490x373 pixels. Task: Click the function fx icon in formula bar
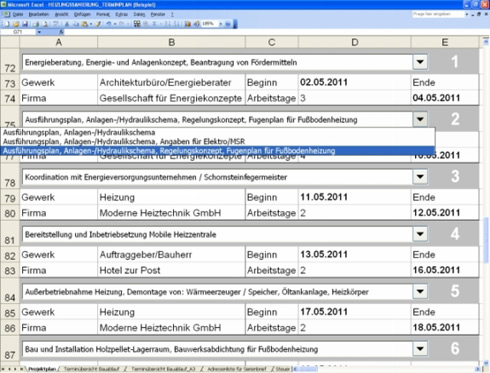tap(61, 32)
